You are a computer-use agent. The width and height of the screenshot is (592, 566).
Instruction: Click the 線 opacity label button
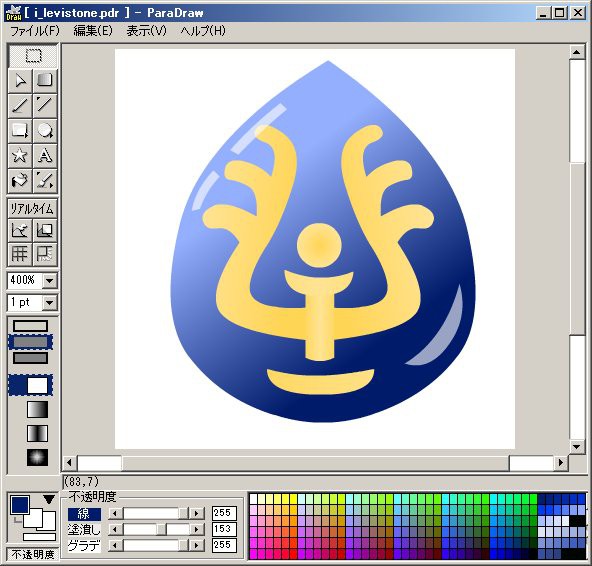pyautogui.click(x=84, y=514)
